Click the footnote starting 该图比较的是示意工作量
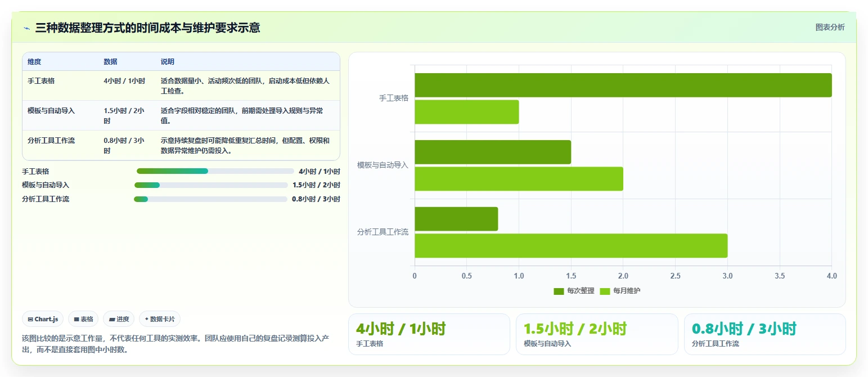Image resolution: width=868 pixels, height=377 pixels. click(175, 344)
